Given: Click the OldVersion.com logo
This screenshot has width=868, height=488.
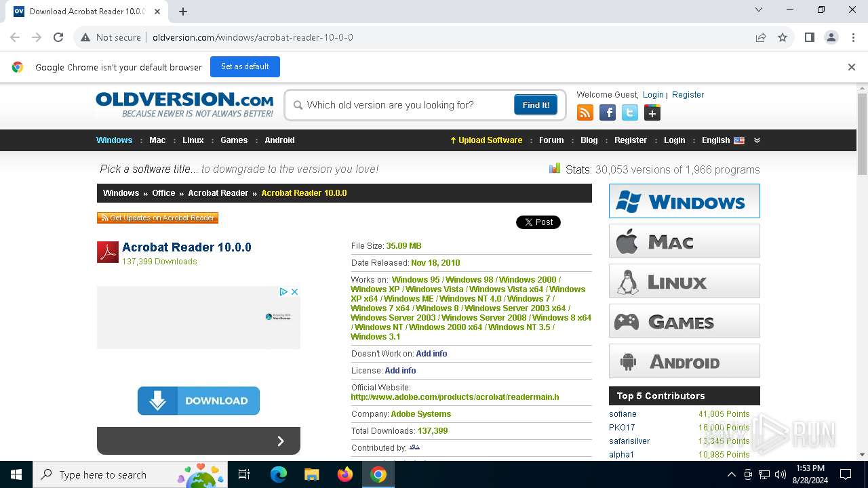Looking at the screenshot, I should click(x=184, y=104).
